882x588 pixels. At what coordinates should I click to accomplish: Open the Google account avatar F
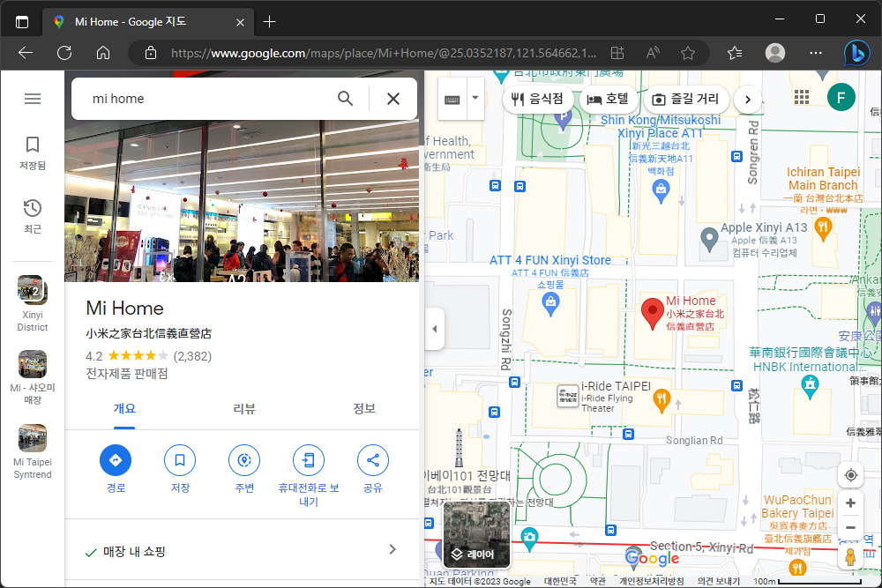click(x=841, y=97)
